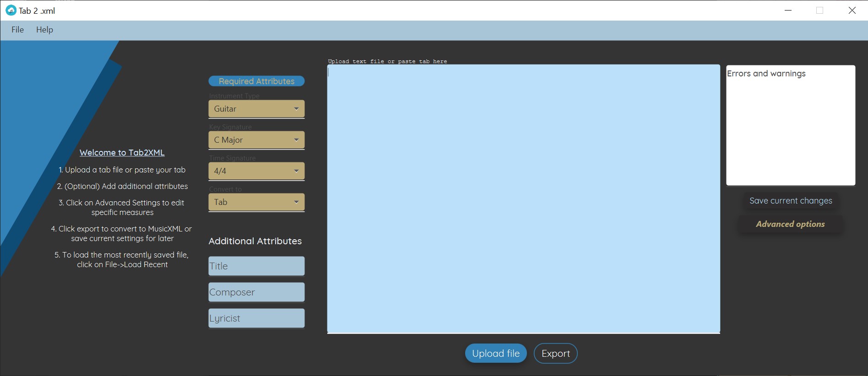Expand the Convert to dropdown showing Tab
The height and width of the screenshot is (376, 868).
(x=256, y=202)
